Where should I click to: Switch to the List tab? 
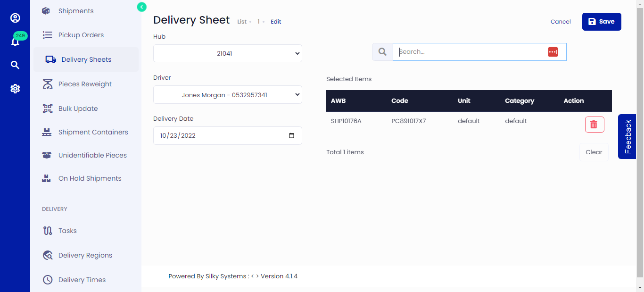[242, 21]
